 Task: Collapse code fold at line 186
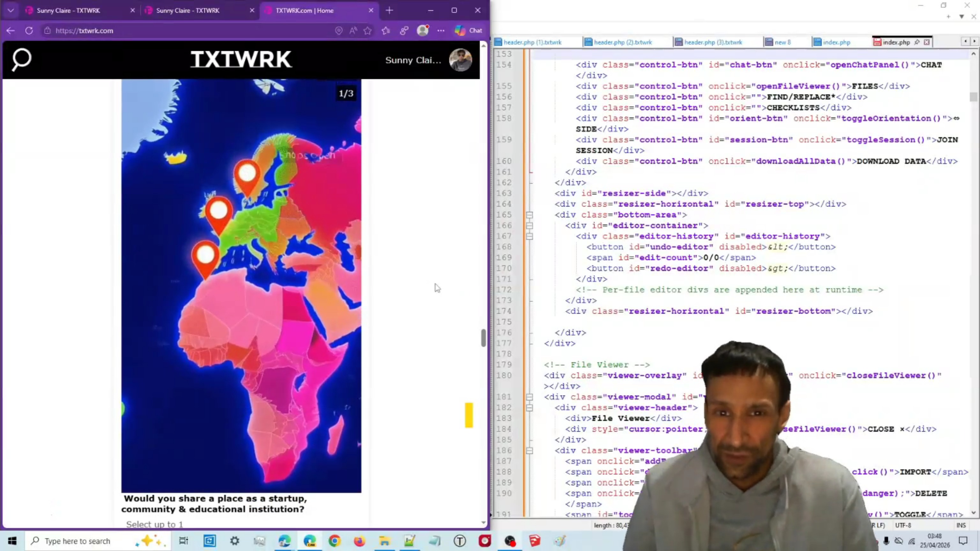pos(529,451)
